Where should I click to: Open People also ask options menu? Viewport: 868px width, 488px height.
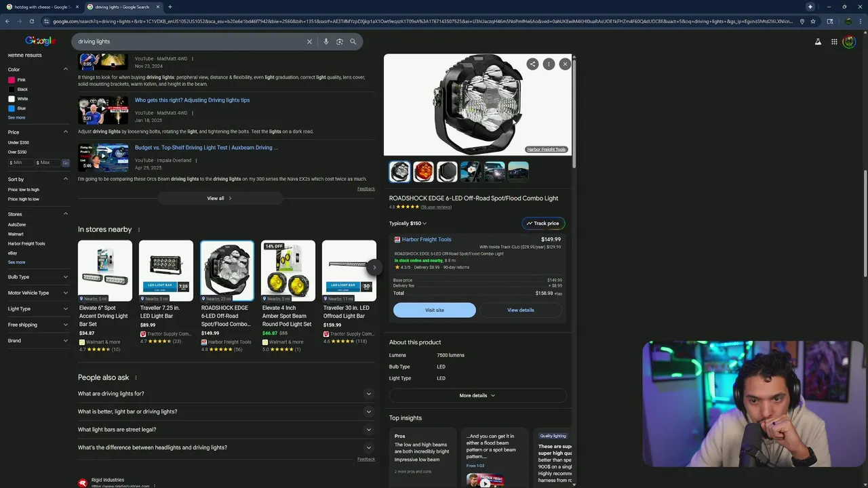(136, 378)
